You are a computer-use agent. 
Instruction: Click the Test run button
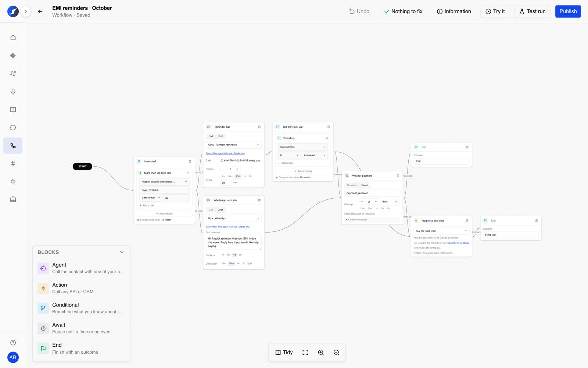click(x=532, y=11)
